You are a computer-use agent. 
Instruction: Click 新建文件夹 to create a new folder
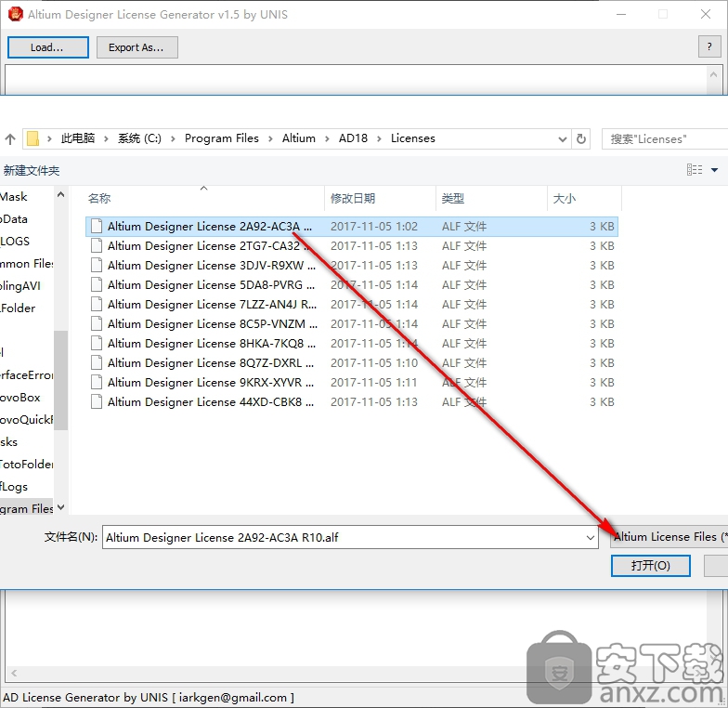click(x=32, y=171)
